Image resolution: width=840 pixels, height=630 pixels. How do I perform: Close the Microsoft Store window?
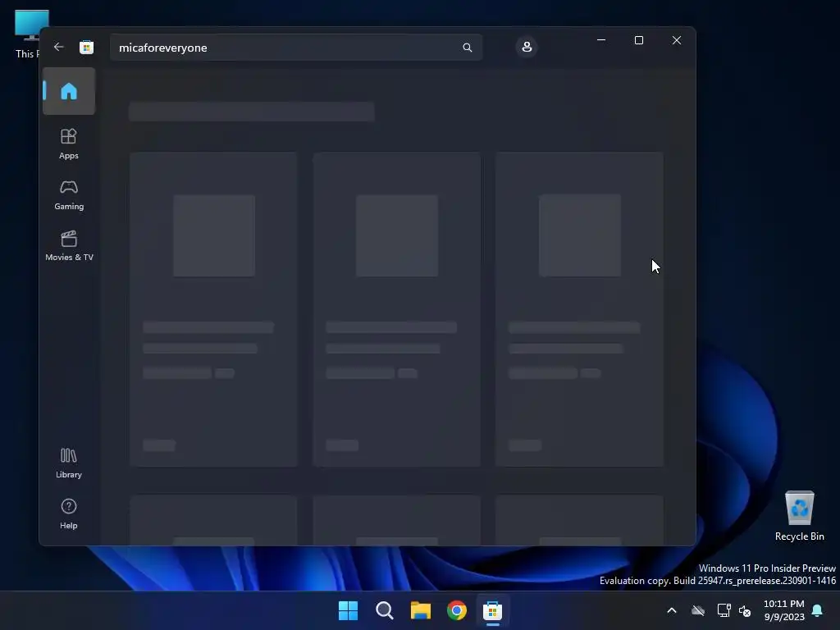coord(677,40)
